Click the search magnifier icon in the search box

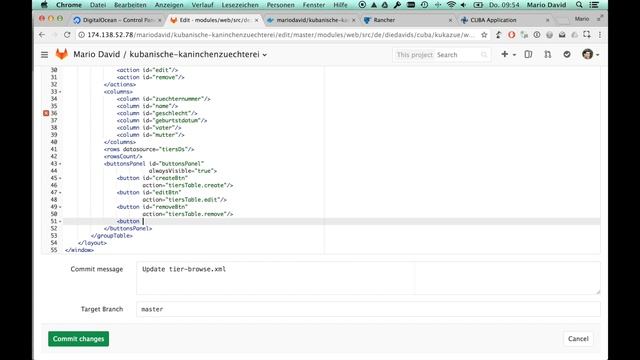tap(484, 55)
